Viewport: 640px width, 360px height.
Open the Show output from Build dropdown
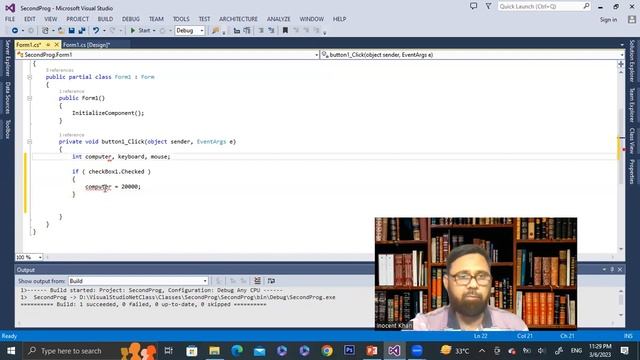[x=138, y=281]
